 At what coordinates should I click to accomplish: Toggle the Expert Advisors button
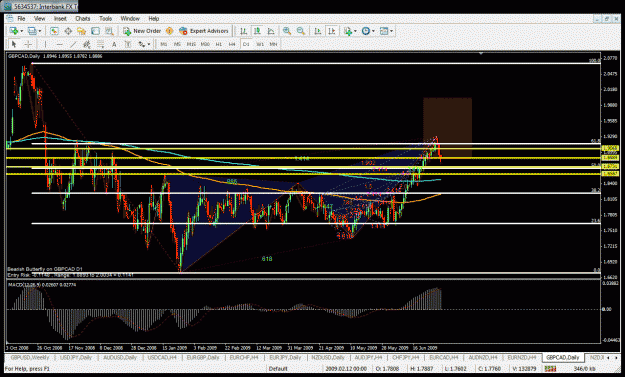[204, 31]
